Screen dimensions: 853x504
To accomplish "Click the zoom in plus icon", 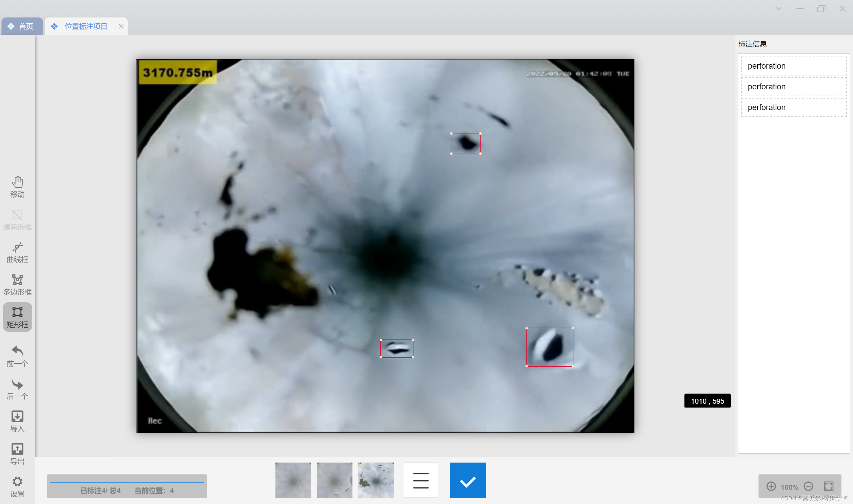I will pos(771,486).
